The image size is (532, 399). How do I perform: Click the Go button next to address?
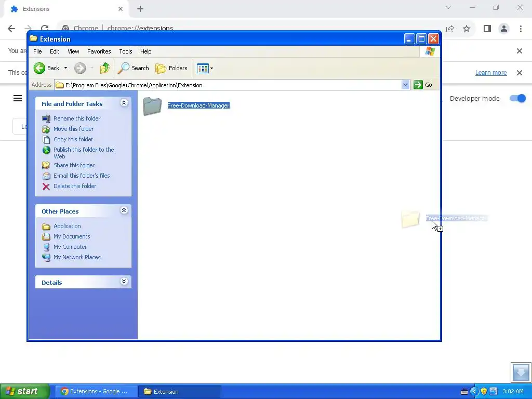coord(423,85)
